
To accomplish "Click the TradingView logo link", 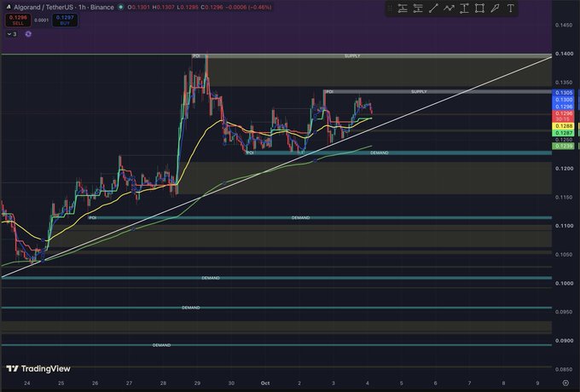I will (38, 368).
